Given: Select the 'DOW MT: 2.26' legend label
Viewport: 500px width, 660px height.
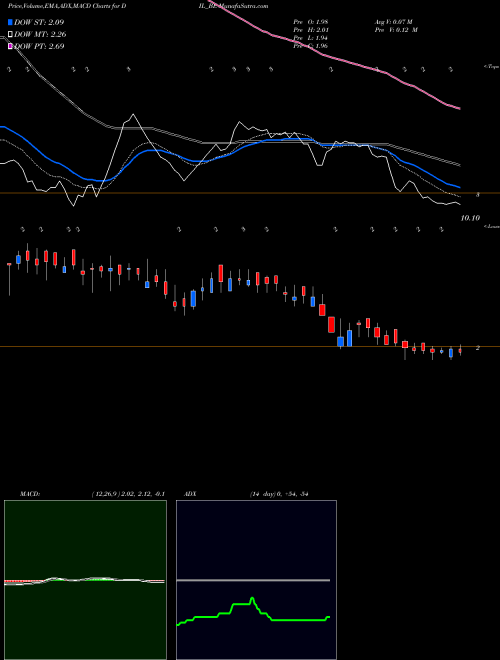Looking at the screenshot, I should 40,35.
